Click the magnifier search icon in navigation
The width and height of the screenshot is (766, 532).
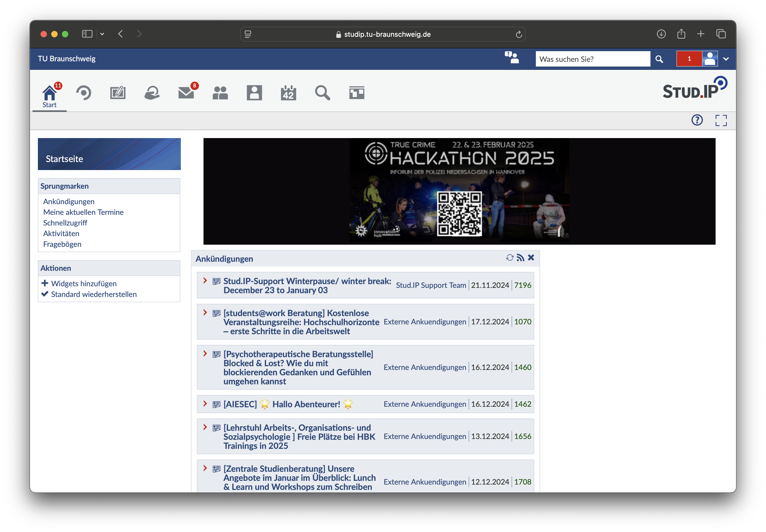[x=322, y=93]
